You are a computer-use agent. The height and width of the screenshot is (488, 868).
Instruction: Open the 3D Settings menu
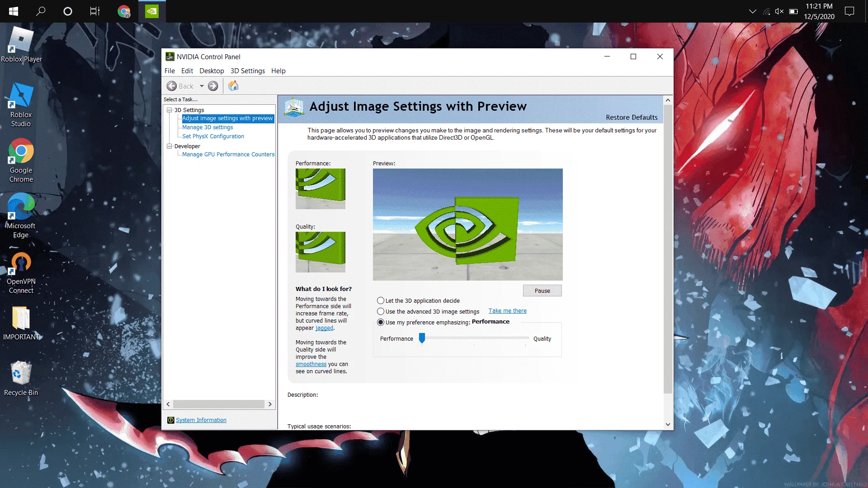pyautogui.click(x=248, y=71)
